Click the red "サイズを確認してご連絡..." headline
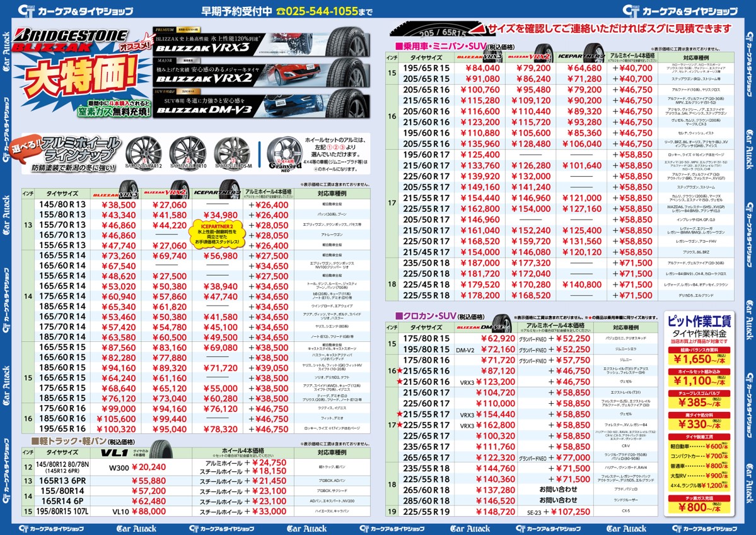This screenshot has height=535, width=756. (610, 29)
